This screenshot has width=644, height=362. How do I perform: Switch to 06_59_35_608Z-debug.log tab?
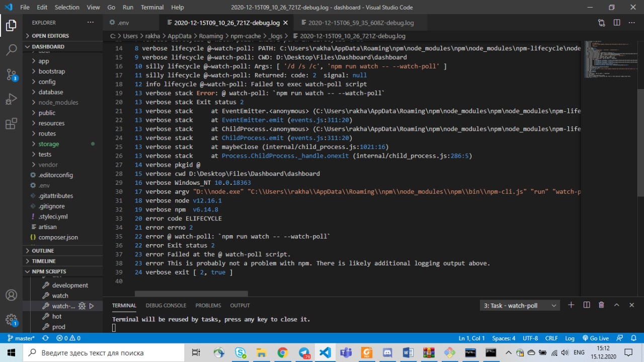coord(361,23)
